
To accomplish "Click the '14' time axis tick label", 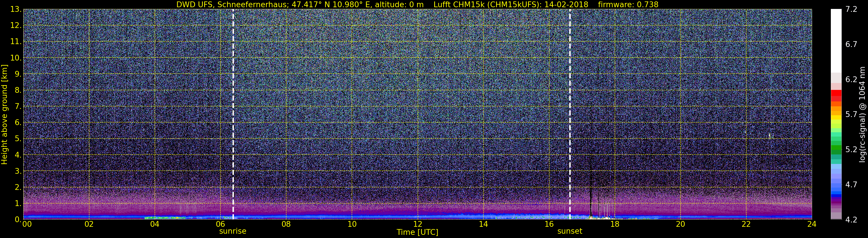I will tap(483, 224).
